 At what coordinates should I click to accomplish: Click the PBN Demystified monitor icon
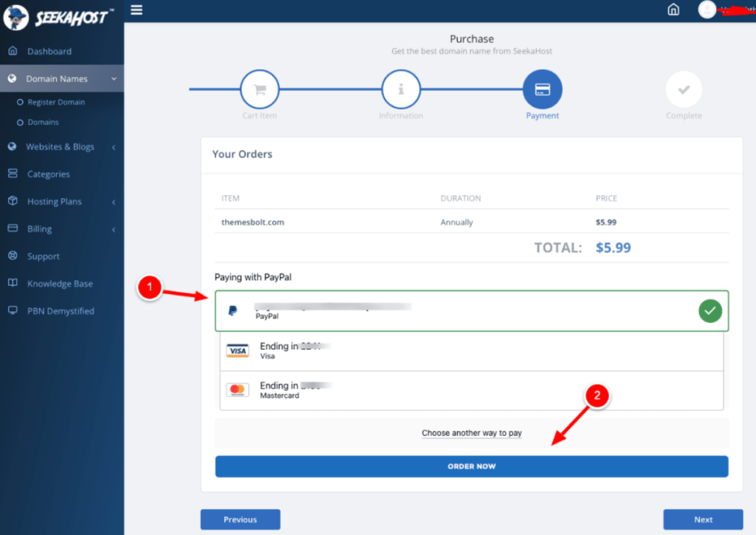click(13, 310)
